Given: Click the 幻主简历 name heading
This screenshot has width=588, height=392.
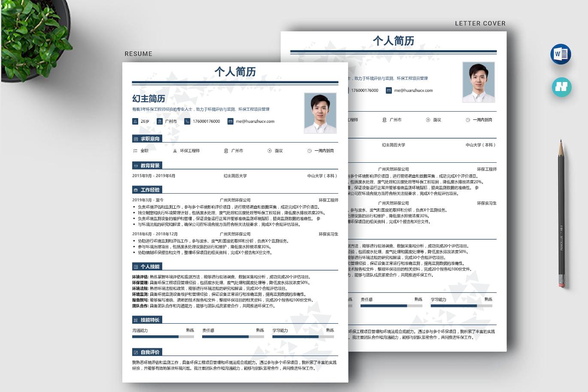Looking at the screenshot, I should pyautogui.click(x=149, y=99).
